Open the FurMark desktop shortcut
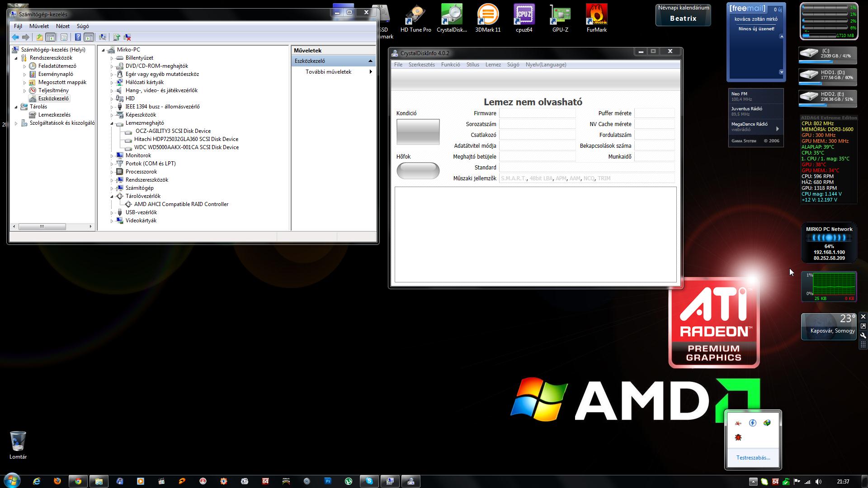Image resolution: width=868 pixels, height=488 pixels. [596, 19]
